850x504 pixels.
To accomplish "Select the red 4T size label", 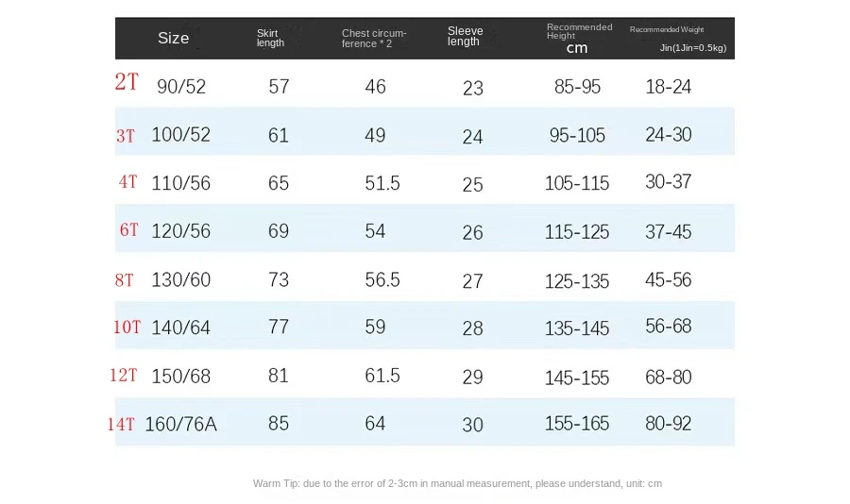I will pos(127,181).
